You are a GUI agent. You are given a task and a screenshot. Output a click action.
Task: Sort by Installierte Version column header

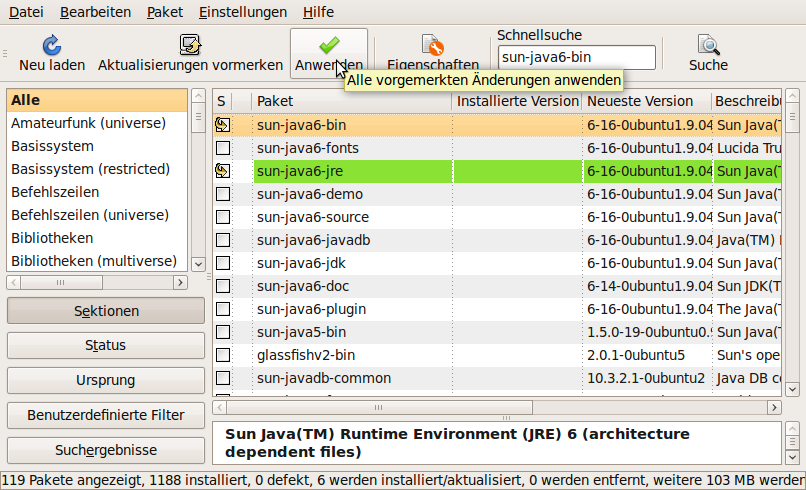click(517, 101)
